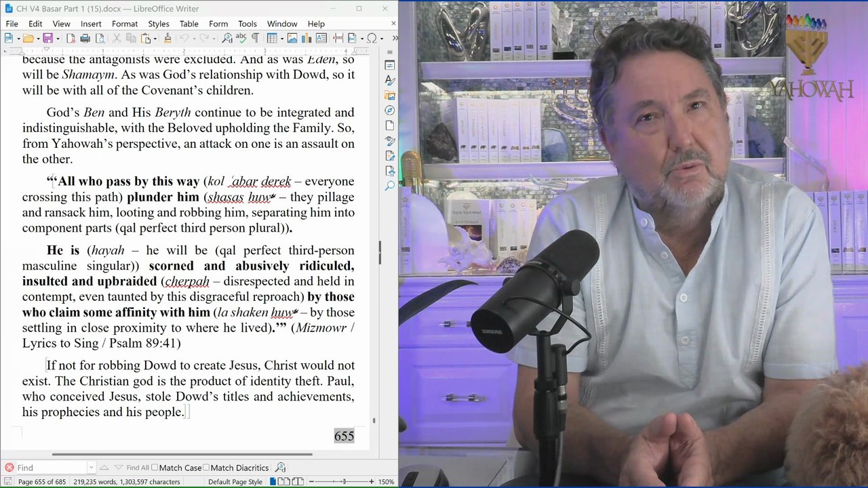This screenshot has height=488, width=868.
Task: Show more toolbar items chevron
Action: click(395, 38)
